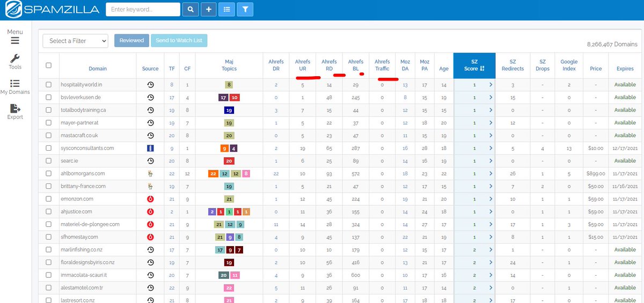
Task: Click source icon for searc.ie
Action: coord(150,161)
